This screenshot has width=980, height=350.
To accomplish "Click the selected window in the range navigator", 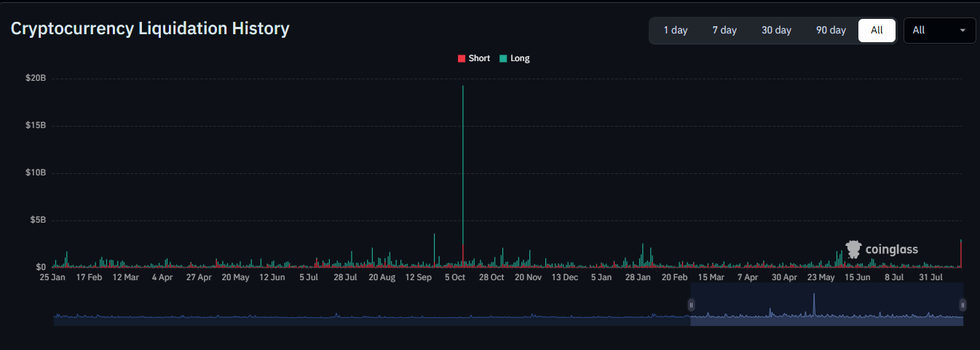I will (827, 304).
